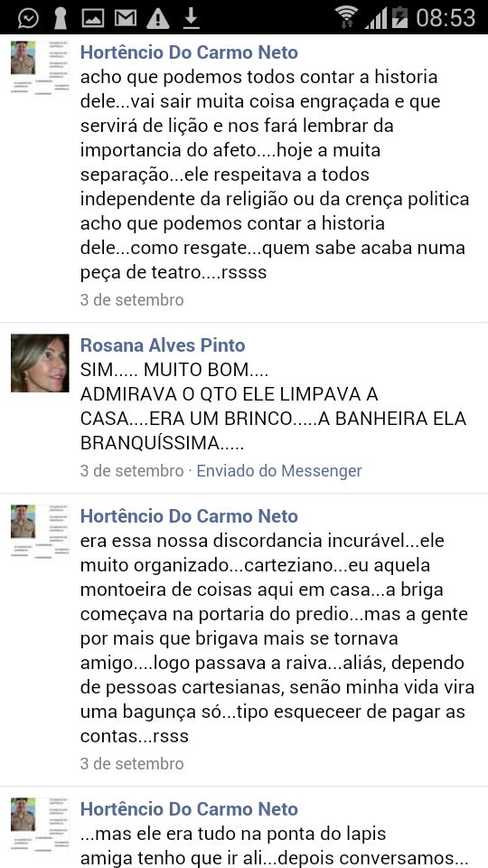Tap the warning triangle notification icon
The width and height of the screenshot is (488, 868).
(157, 18)
